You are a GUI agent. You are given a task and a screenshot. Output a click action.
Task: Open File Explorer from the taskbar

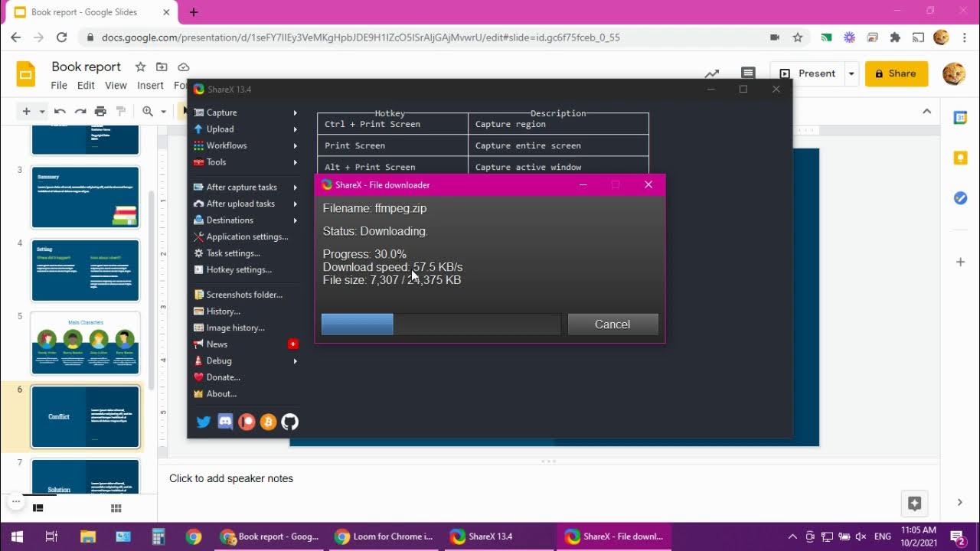click(x=87, y=536)
